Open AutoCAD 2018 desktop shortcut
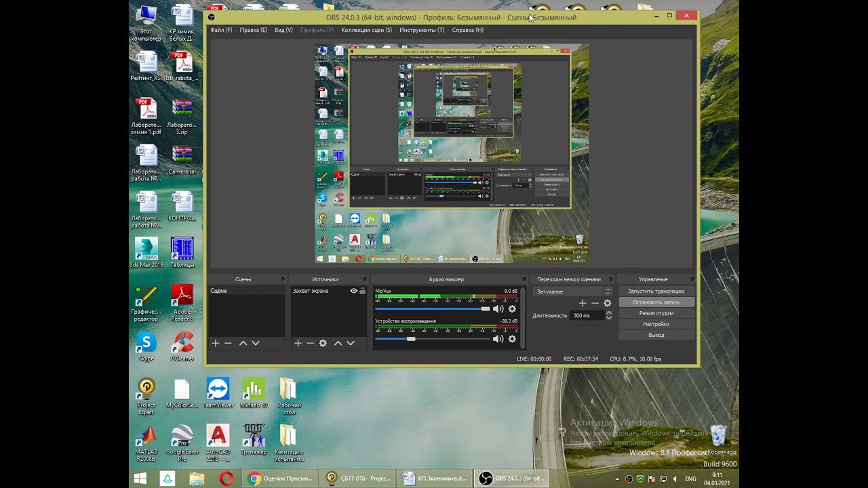Image resolution: width=868 pixels, height=488 pixels. point(218,443)
